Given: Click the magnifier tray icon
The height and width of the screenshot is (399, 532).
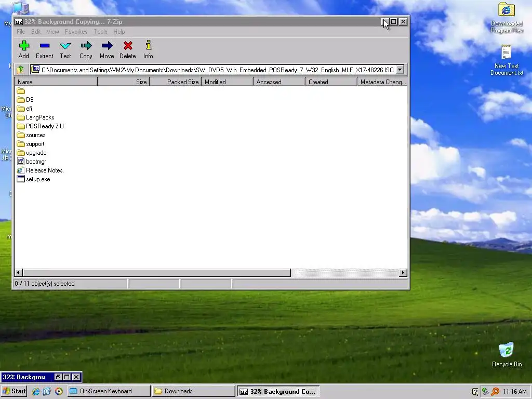Looking at the screenshot, I should (x=495, y=391).
